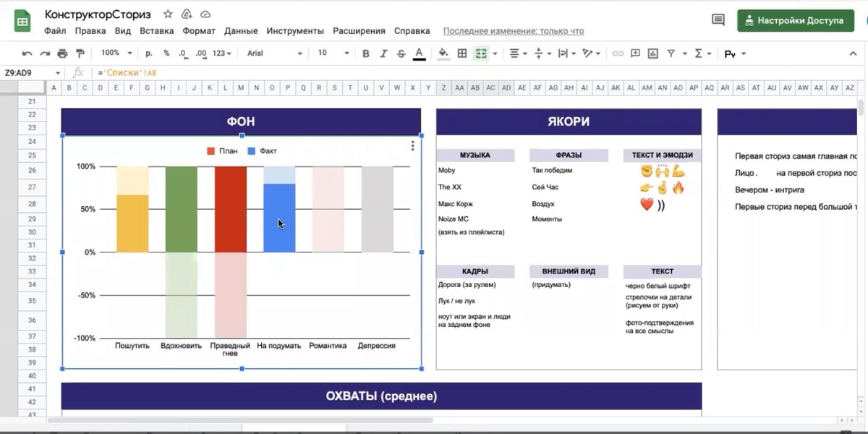
Task: Open 'Последнее изменение' version history link
Action: pos(514,31)
